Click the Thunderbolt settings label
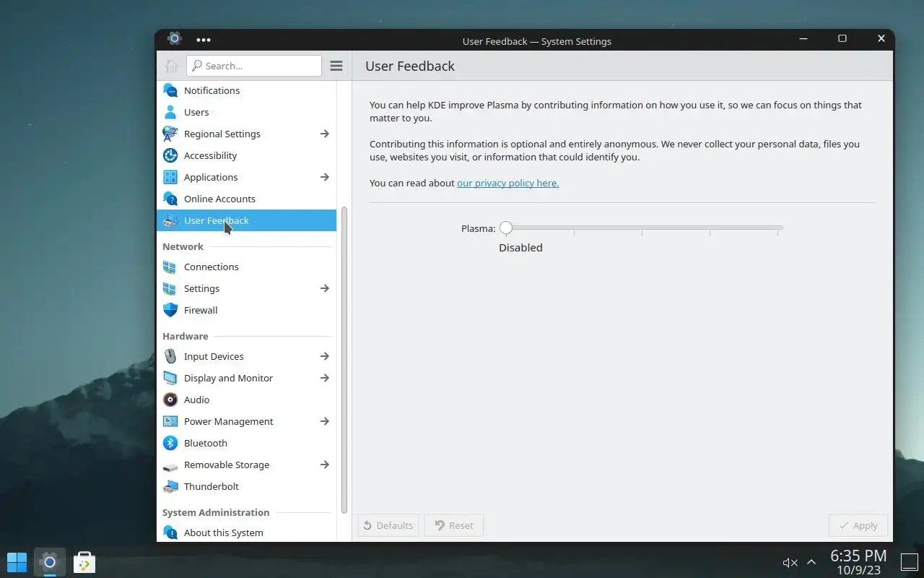The image size is (924, 578). (212, 486)
